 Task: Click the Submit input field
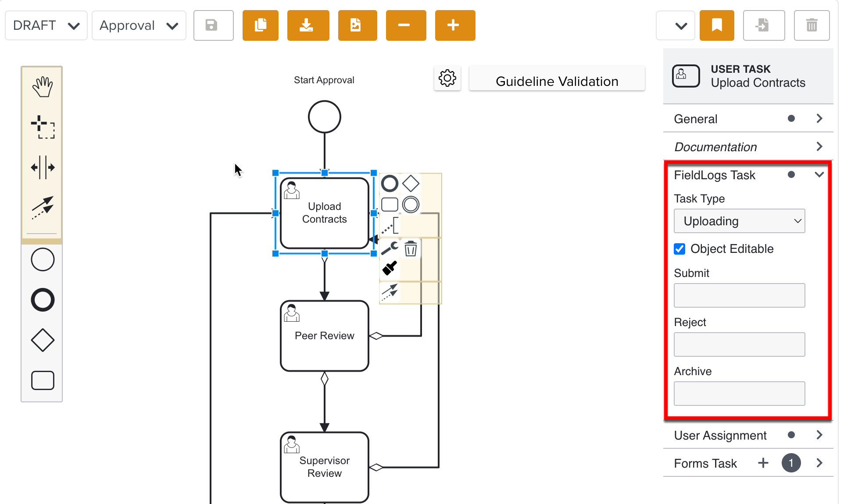click(x=739, y=295)
